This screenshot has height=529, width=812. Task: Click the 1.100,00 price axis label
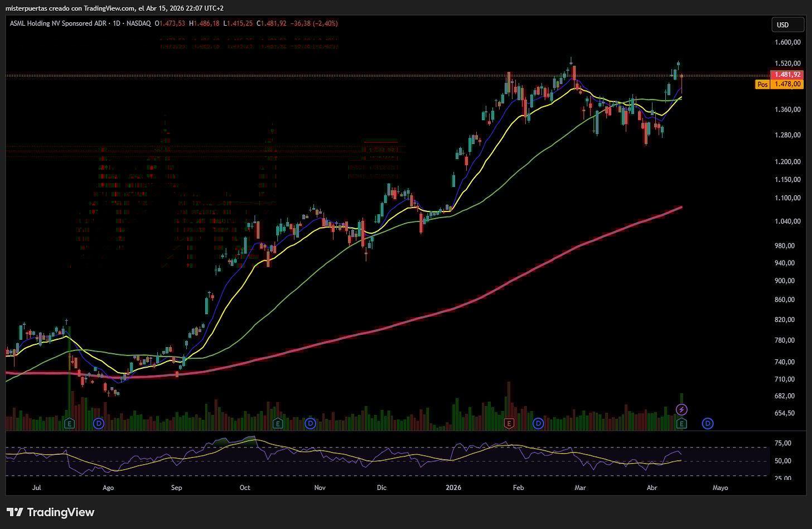pyautogui.click(x=787, y=198)
